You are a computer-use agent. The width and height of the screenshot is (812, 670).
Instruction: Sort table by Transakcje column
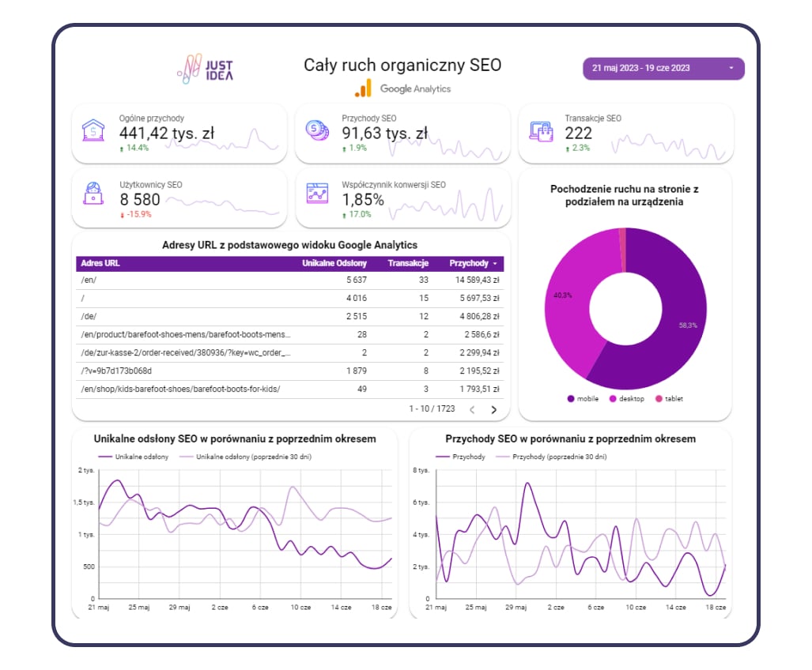click(x=408, y=263)
